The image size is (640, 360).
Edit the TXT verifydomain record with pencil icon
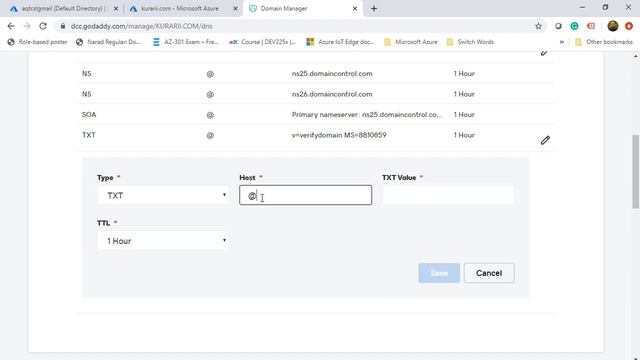coord(545,140)
